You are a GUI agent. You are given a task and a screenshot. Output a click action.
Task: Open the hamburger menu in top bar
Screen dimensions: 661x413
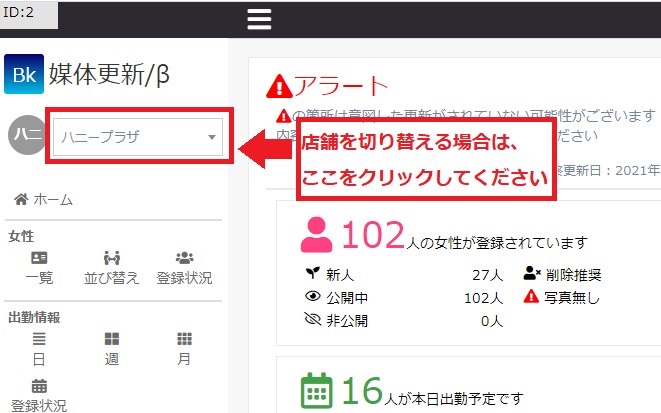click(x=259, y=19)
